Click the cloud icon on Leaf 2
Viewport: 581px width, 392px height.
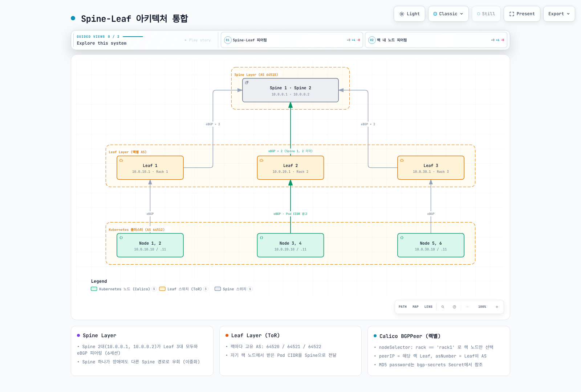click(x=261, y=160)
